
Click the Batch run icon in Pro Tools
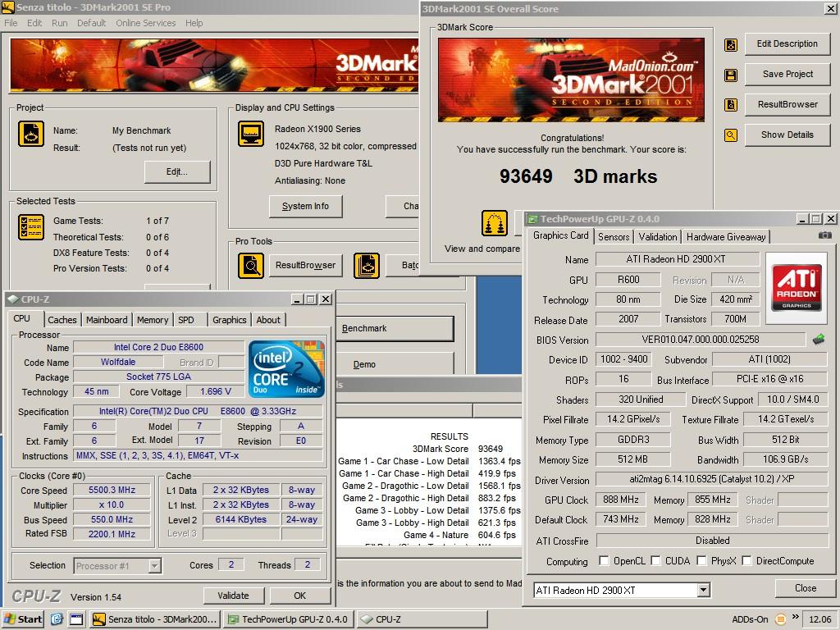tap(367, 266)
